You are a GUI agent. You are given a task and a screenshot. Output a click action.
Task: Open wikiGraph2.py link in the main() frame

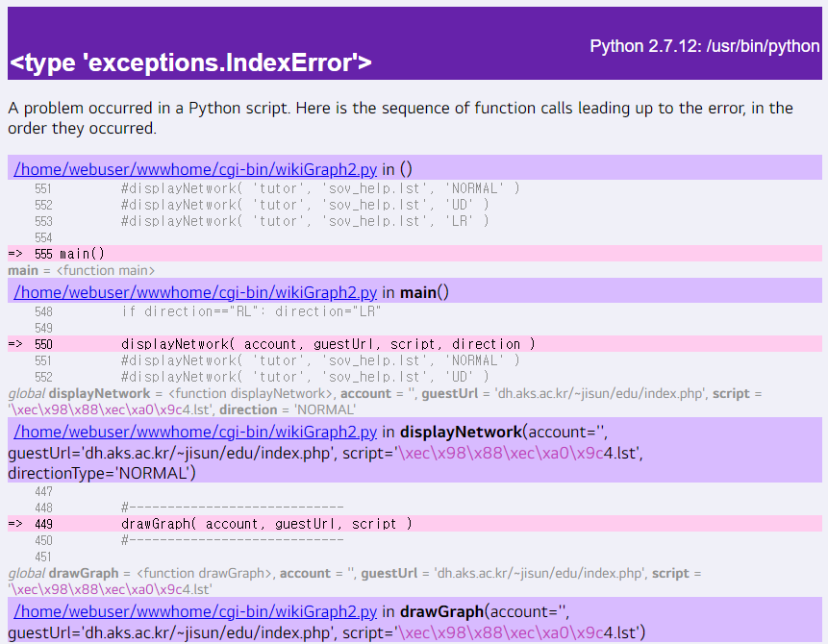(x=195, y=292)
